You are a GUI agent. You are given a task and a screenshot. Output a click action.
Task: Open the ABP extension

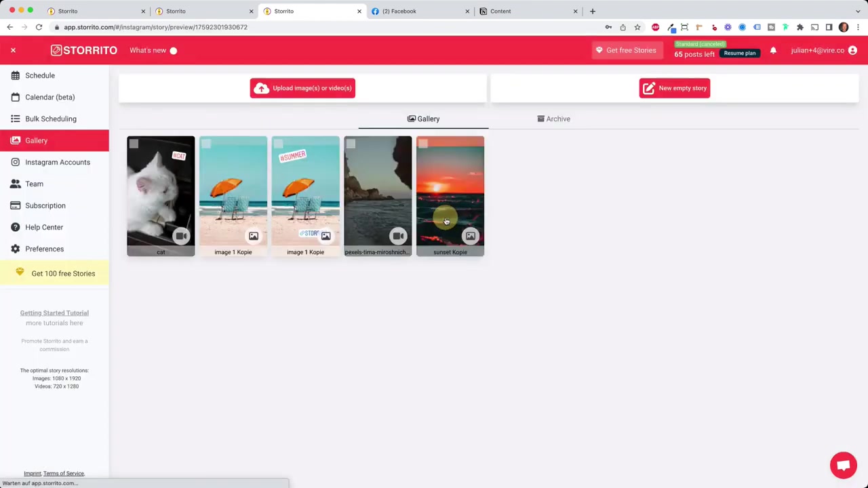[x=655, y=27]
